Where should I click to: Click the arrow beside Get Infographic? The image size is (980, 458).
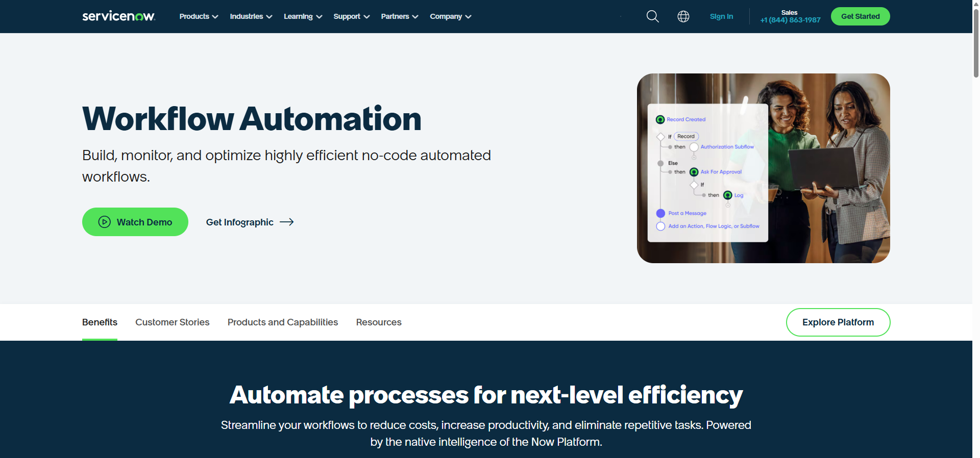(x=287, y=222)
